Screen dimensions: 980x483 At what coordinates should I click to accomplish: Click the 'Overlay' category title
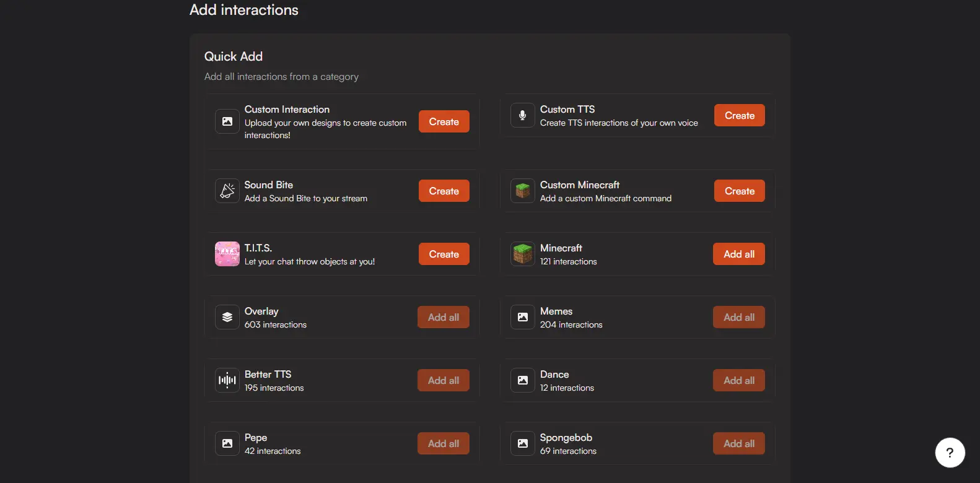(261, 311)
